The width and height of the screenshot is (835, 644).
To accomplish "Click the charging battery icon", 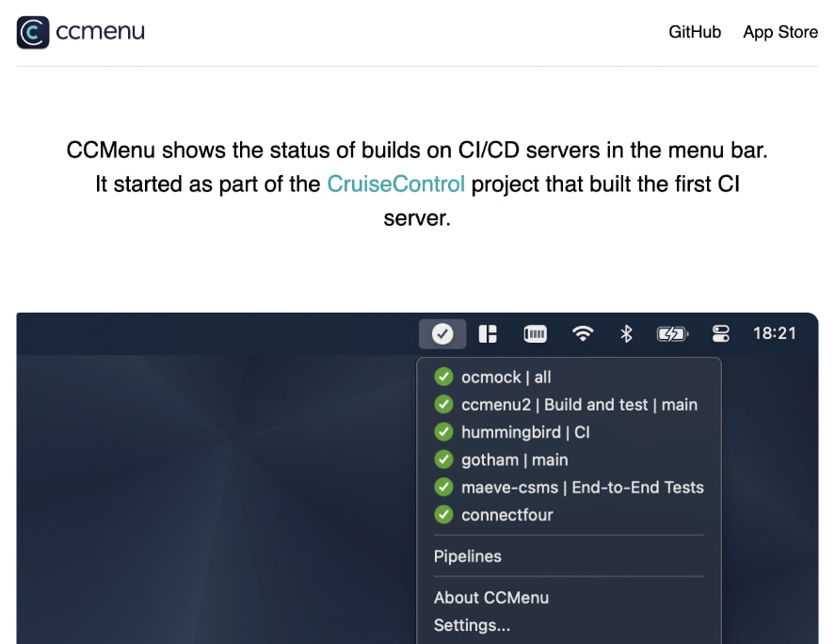I will (671, 333).
